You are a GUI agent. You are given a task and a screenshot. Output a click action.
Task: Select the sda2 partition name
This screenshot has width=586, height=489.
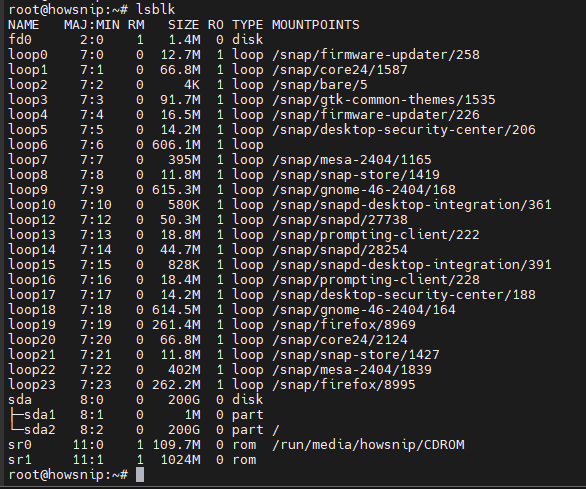click(x=40, y=430)
